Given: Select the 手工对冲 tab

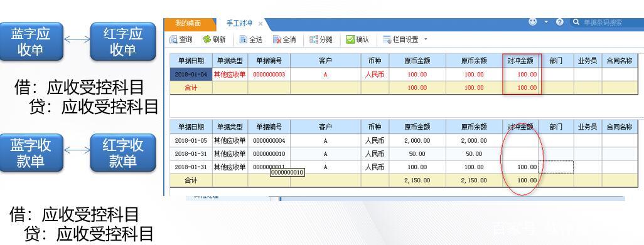Looking at the screenshot, I should click(x=239, y=24).
